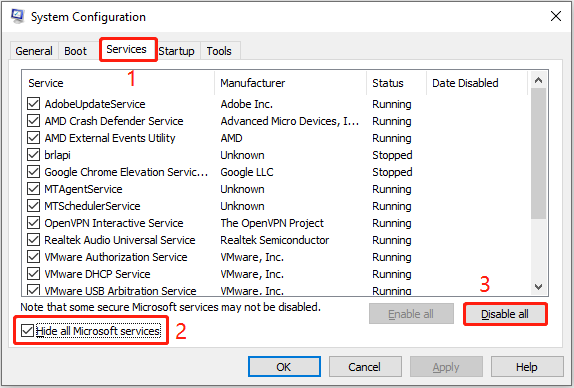Toggle Hide all Microsoft services checkbox
This screenshot has width=574, height=388.
coord(27,331)
